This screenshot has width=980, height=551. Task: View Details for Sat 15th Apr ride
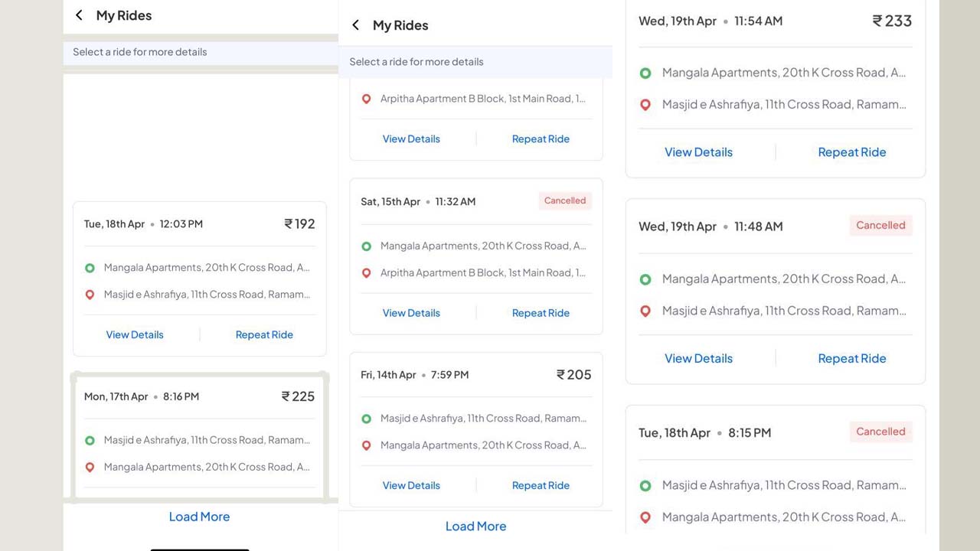(411, 313)
